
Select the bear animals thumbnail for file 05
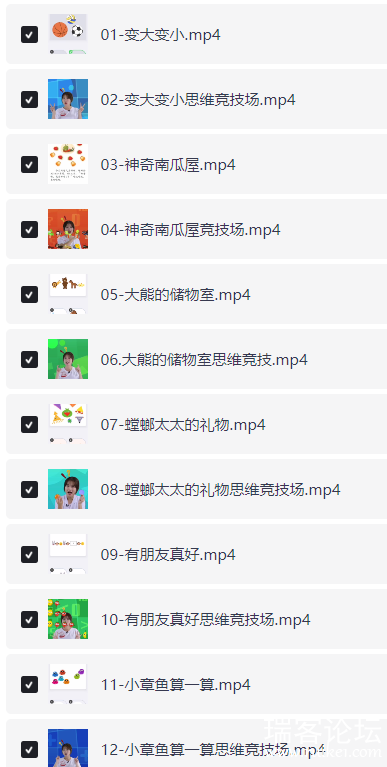pyautogui.click(x=68, y=294)
